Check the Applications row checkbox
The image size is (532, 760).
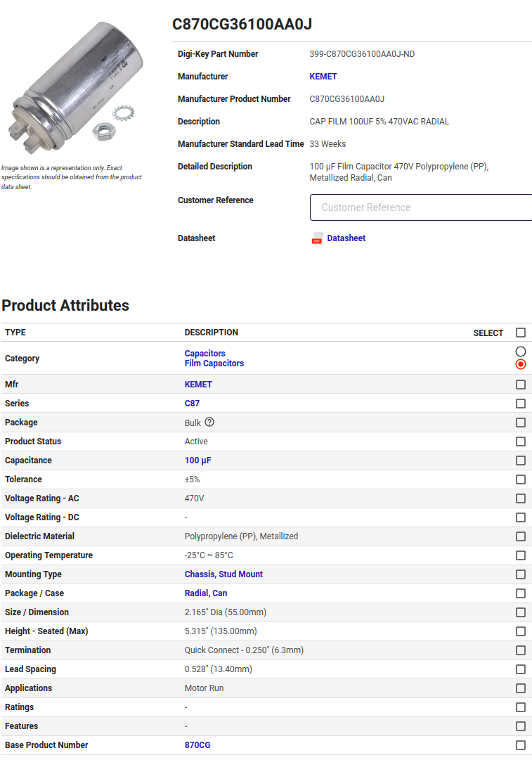[x=521, y=688]
